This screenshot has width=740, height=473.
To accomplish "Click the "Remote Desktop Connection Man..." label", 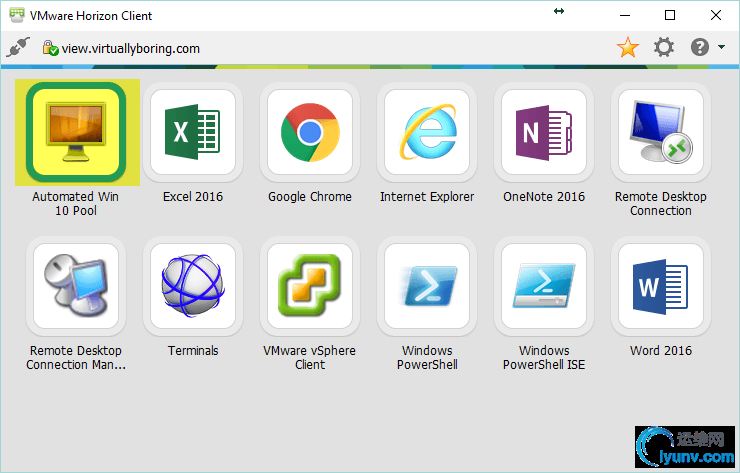I will point(76,357).
